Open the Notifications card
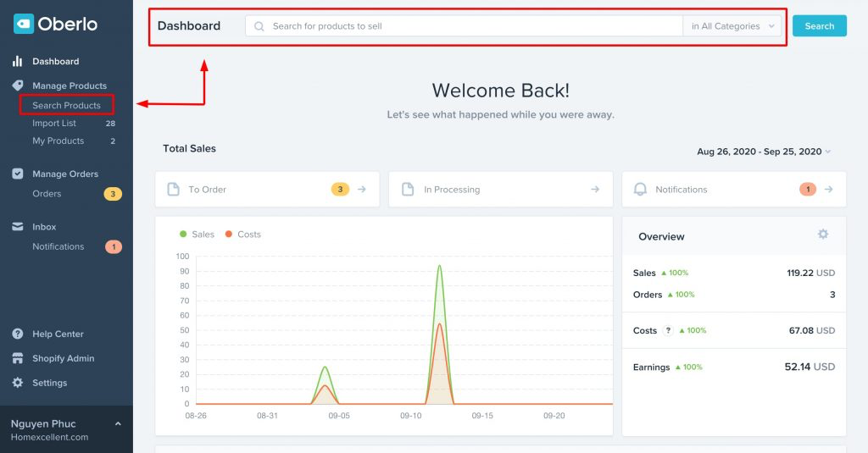Viewport: 868px width, 453px height. click(734, 189)
